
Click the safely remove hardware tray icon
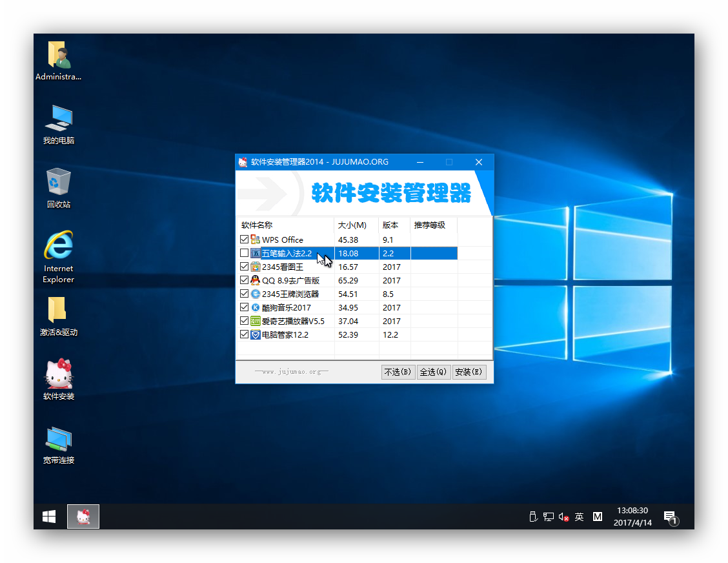coord(533,517)
